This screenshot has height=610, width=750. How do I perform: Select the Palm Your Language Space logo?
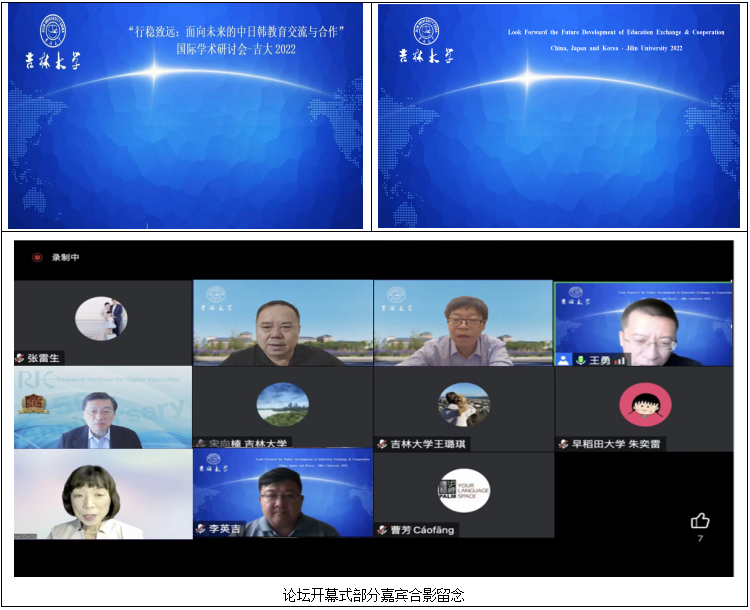[x=463, y=491]
